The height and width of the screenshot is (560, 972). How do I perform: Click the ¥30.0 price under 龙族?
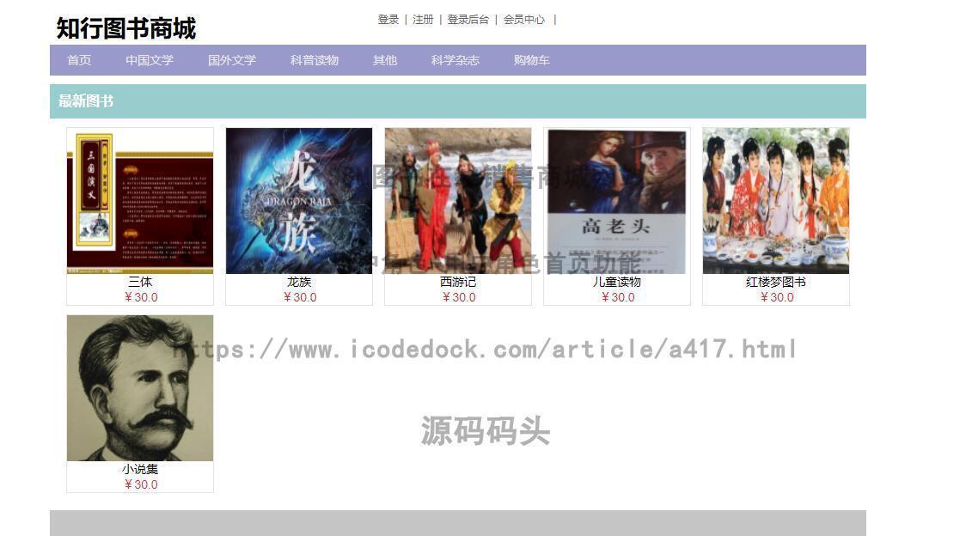click(x=299, y=297)
